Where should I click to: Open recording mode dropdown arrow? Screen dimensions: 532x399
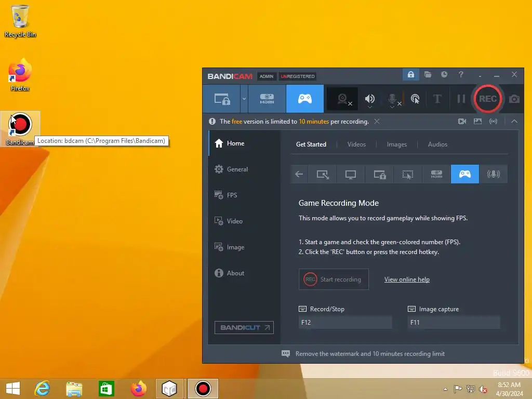pyautogui.click(x=244, y=99)
